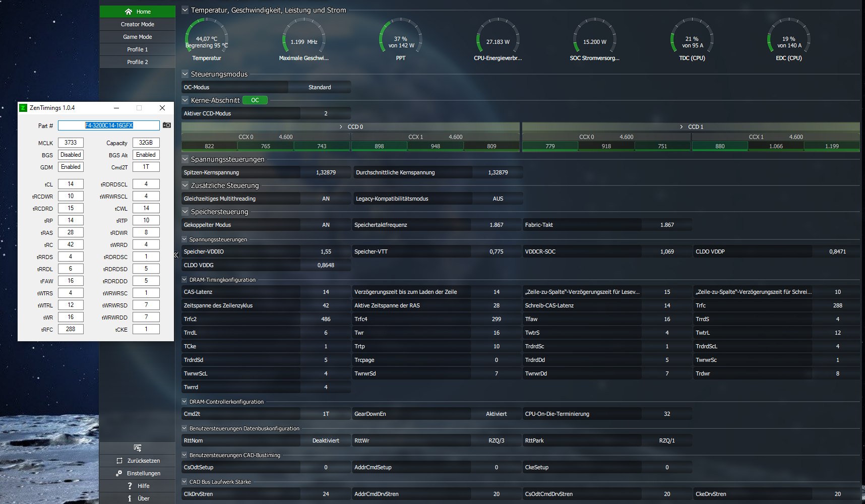Collapse the Speichersteuerung section
This screenshot has width=865, height=504.
pyautogui.click(x=185, y=212)
